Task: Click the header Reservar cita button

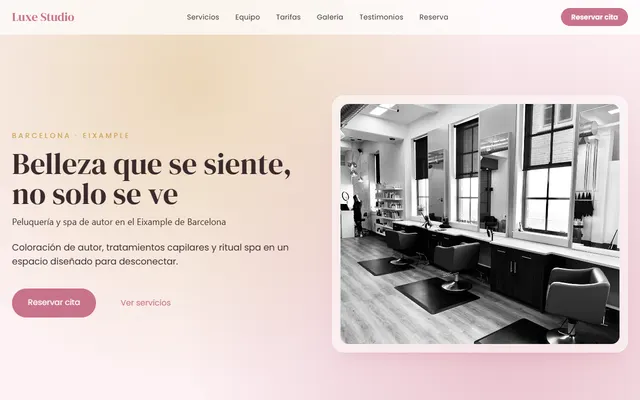Action: click(x=594, y=17)
